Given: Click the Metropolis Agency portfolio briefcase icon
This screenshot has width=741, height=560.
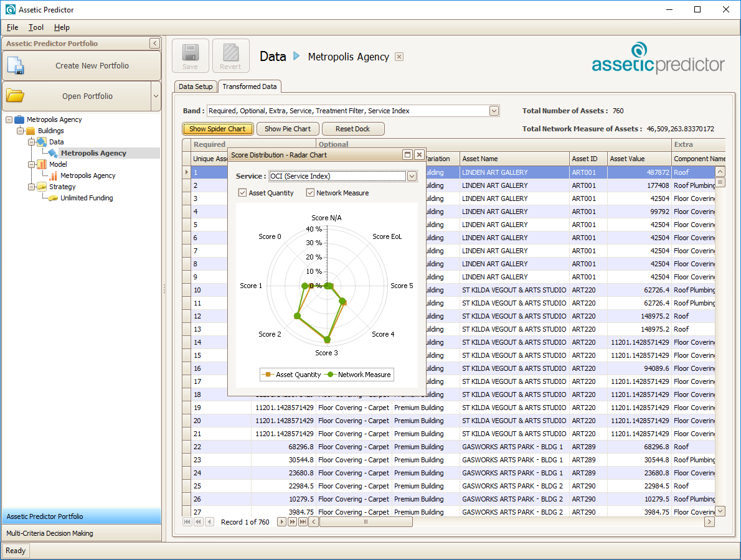Looking at the screenshot, I should click(x=19, y=119).
